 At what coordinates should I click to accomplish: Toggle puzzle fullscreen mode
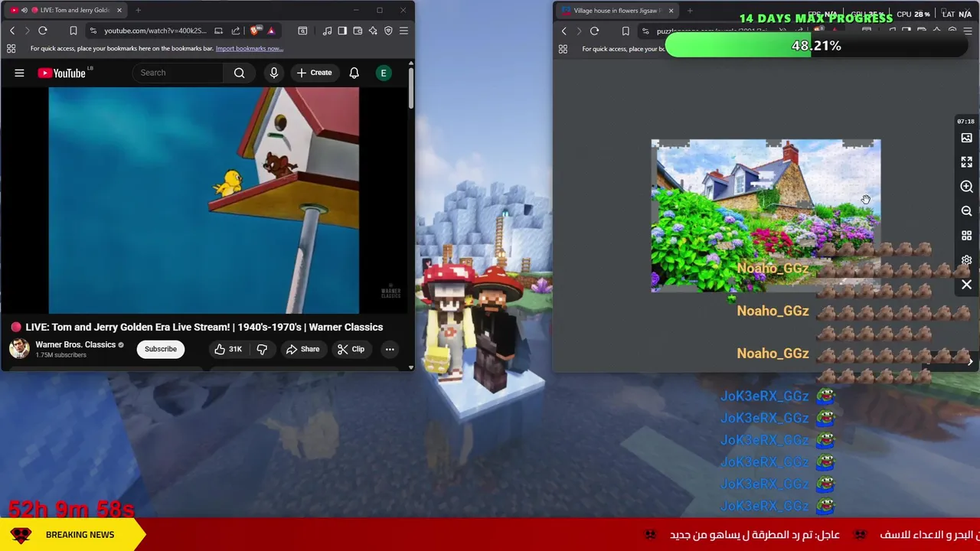tap(966, 162)
